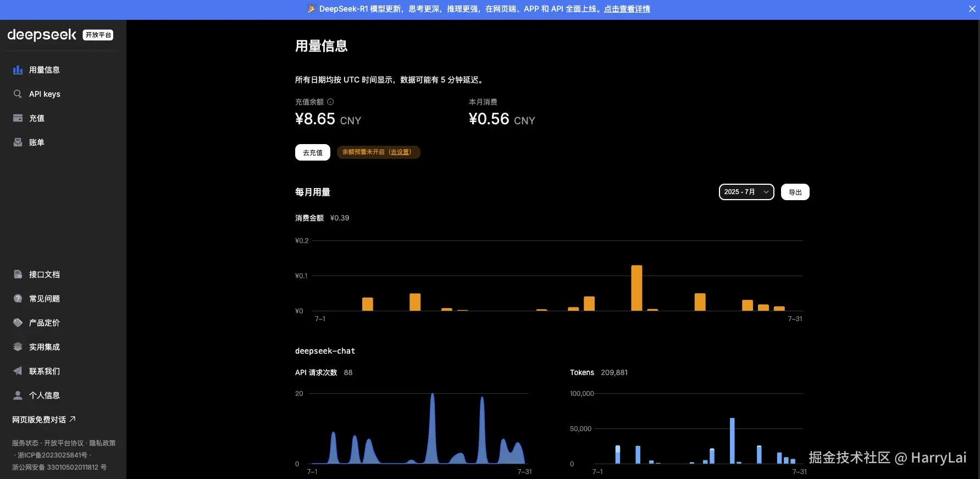This screenshot has width=980, height=479.
Task: Click the 个人信息 person icon
Action: [x=18, y=395]
